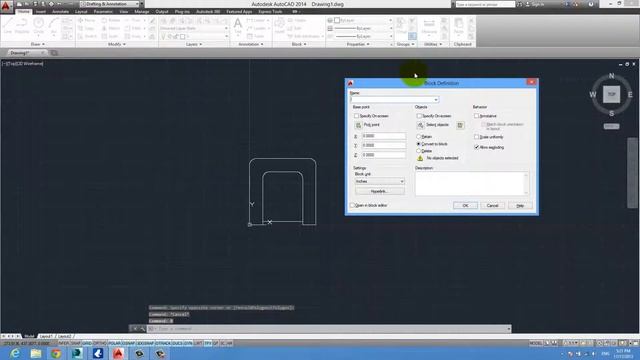Click the Measure tool in Utilities

pos(429,27)
